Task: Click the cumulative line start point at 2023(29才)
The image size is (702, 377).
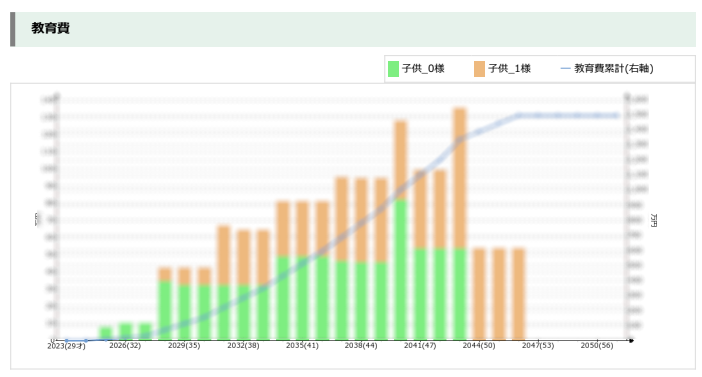Action: [x=67, y=340]
